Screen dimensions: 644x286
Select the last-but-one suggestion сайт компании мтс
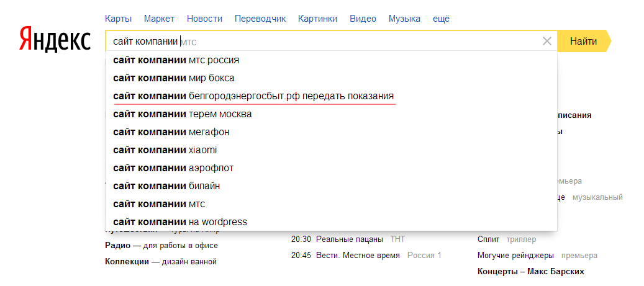point(332,204)
